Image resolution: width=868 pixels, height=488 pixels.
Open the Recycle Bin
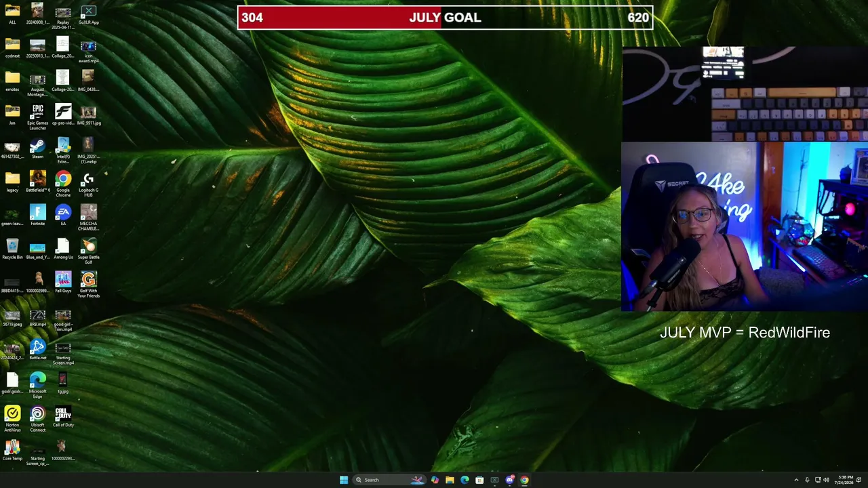point(12,249)
